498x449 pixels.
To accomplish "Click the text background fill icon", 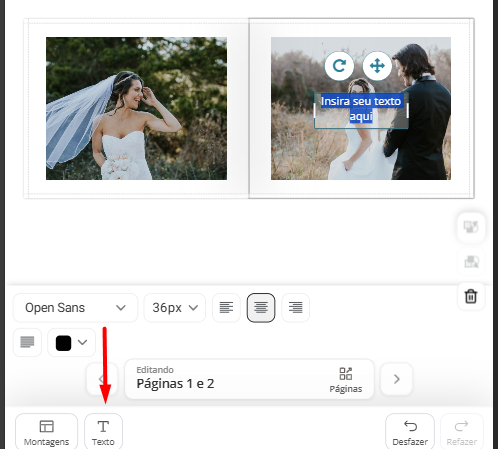I will pos(27,342).
